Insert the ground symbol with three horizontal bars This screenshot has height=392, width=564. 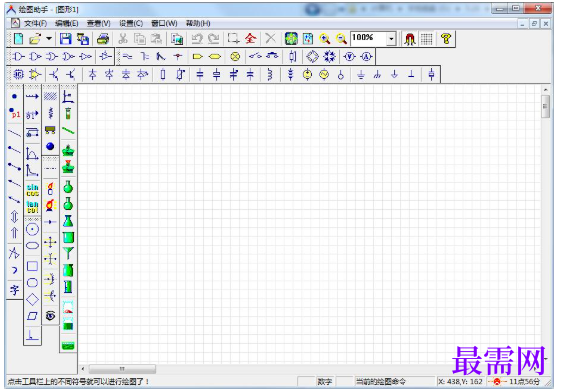pos(361,74)
